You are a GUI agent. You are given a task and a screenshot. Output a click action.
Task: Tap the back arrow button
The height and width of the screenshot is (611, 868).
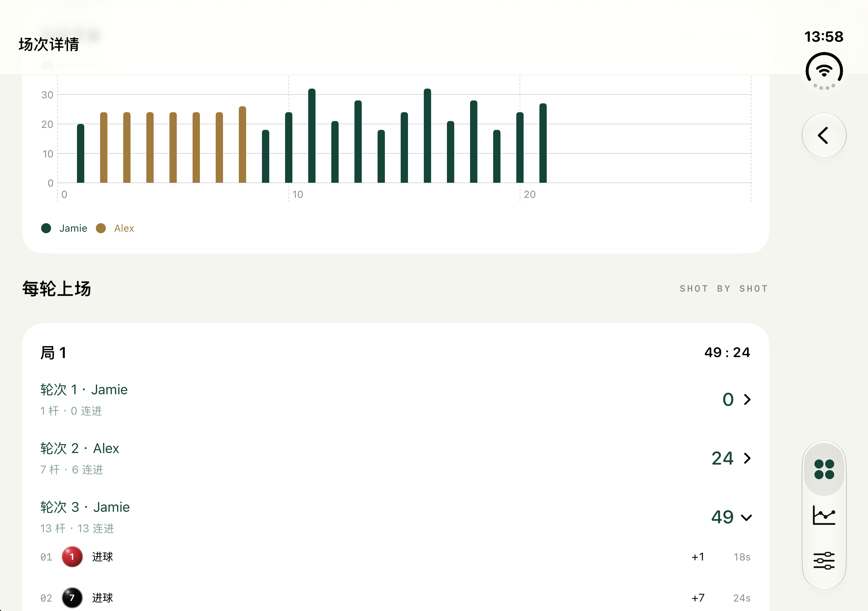(824, 135)
